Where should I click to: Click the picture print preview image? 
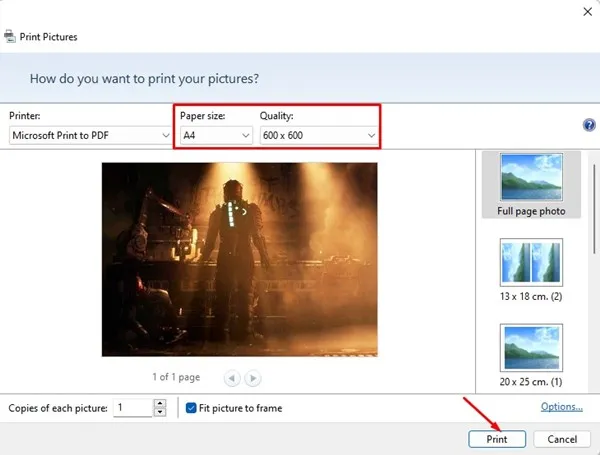pos(240,259)
